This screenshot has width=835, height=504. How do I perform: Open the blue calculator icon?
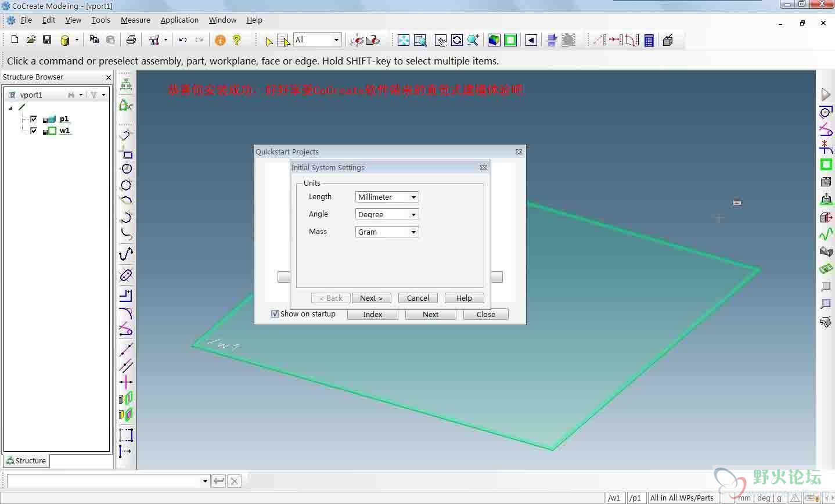tap(649, 40)
